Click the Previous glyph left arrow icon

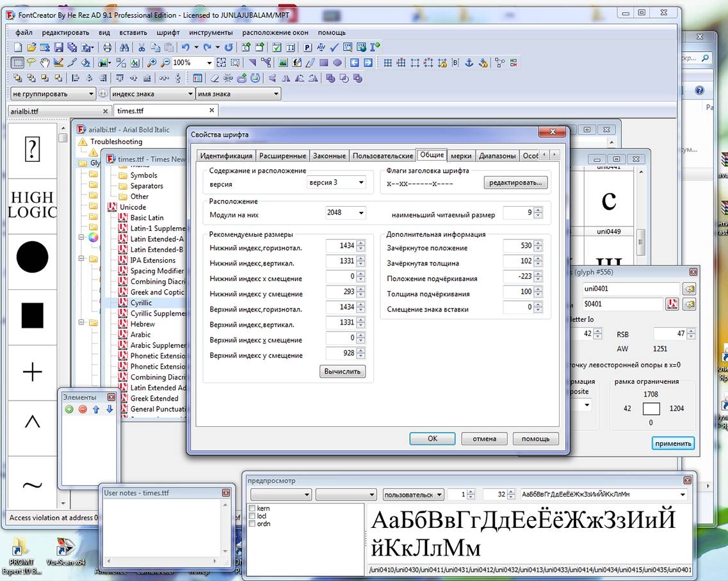coord(355,63)
